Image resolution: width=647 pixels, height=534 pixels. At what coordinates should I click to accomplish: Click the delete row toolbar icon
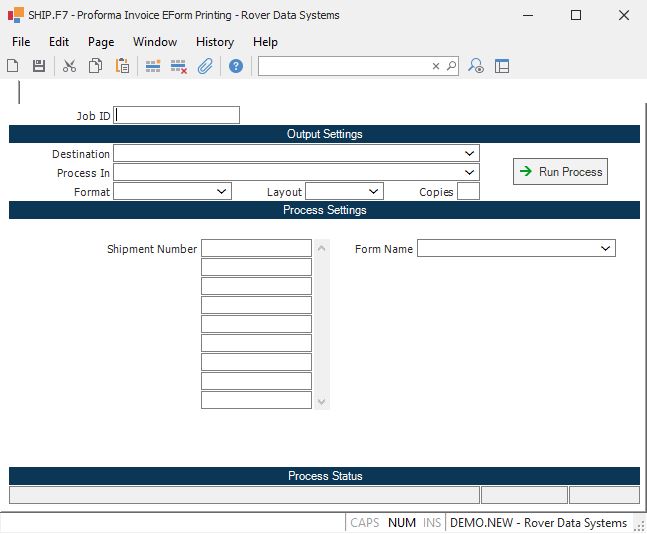tap(179, 66)
